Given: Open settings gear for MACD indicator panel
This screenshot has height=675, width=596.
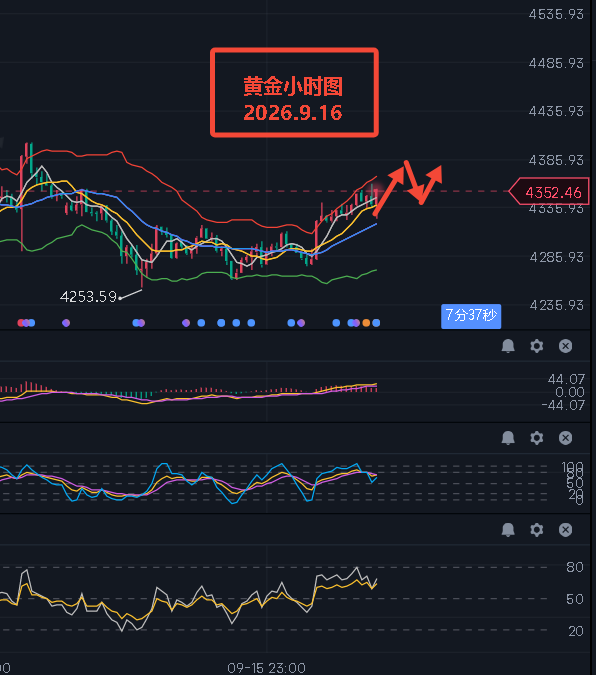Looking at the screenshot, I should pos(537,346).
